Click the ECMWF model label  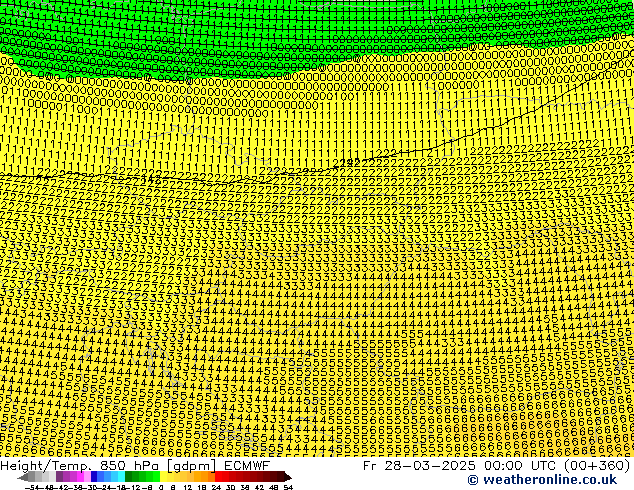pyautogui.click(x=245, y=465)
